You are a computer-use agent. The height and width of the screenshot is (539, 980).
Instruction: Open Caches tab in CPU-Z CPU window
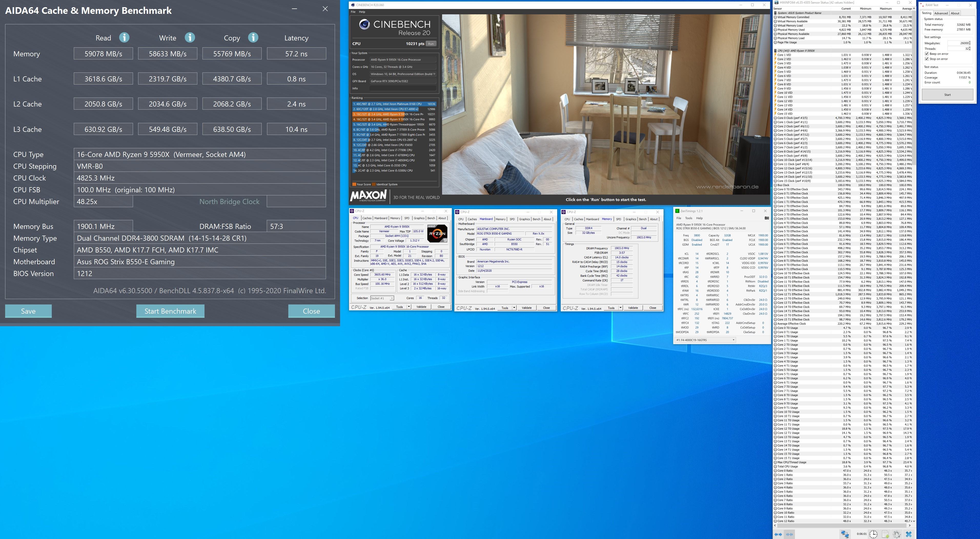[367, 218]
